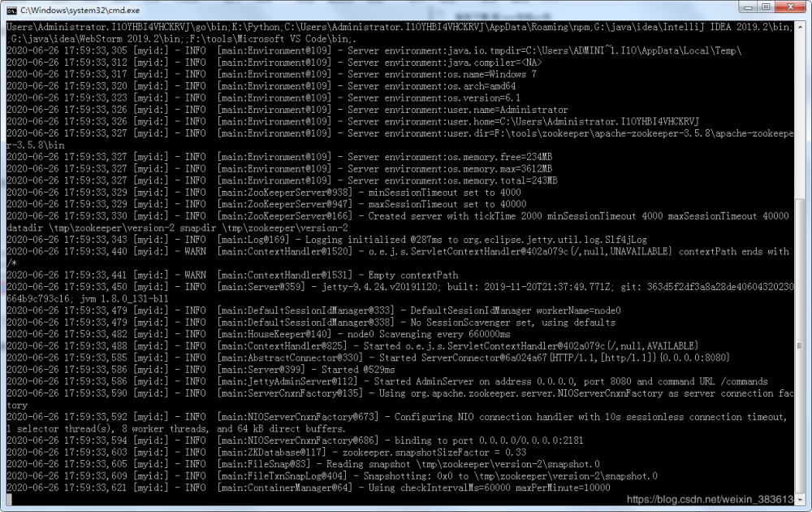Select the os.memory.total=243MB log line
The image size is (812, 512).
click(283, 180)
